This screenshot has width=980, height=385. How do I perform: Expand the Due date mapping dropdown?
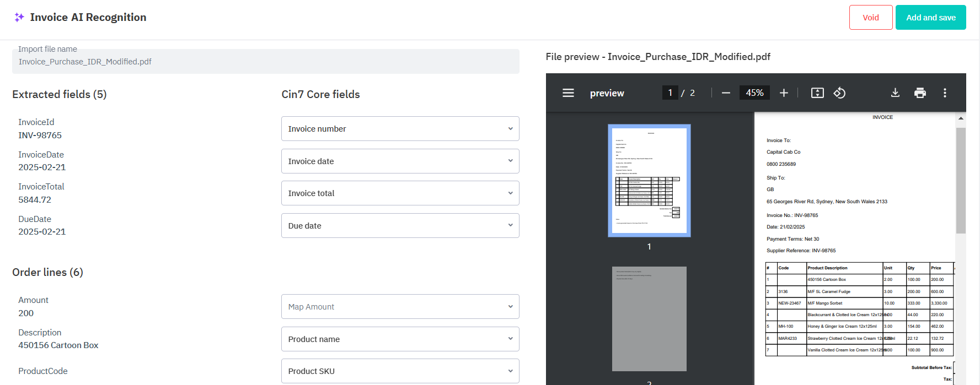[x=400, y=226]
